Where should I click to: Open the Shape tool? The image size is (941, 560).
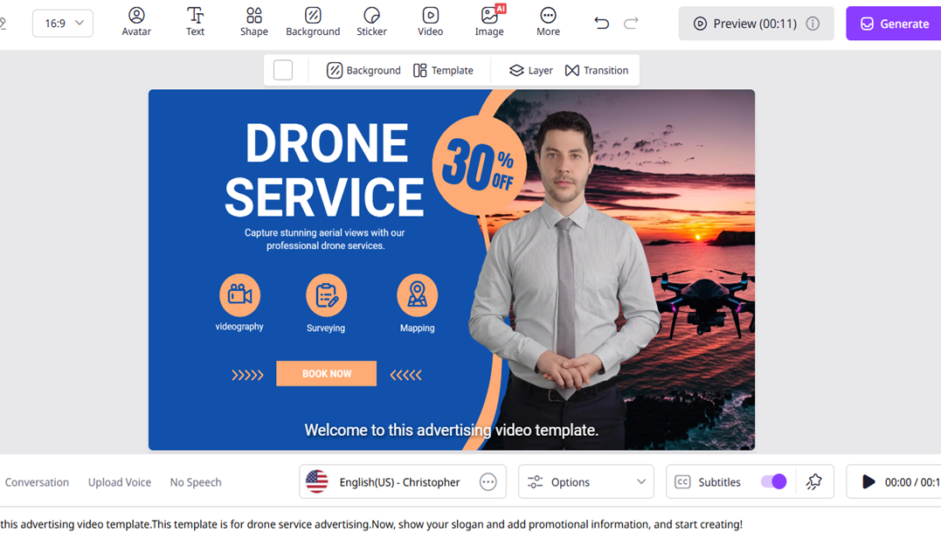253,22
